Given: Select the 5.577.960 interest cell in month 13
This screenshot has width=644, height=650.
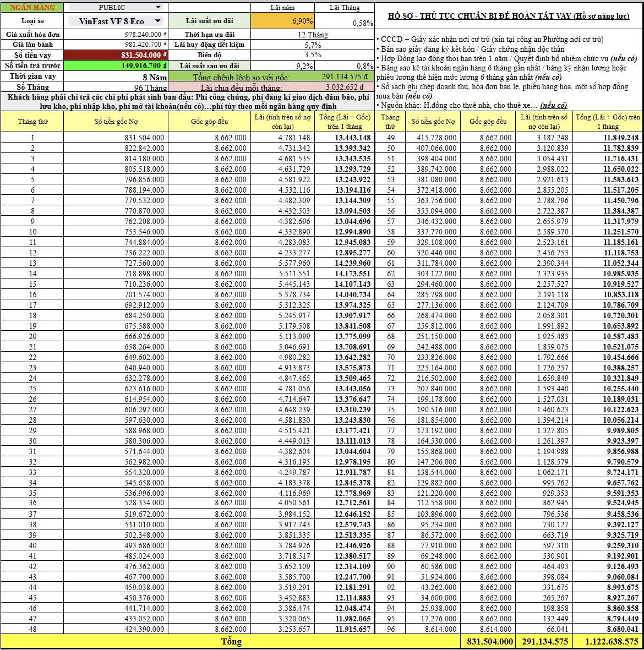Looking at the screenshot, I should tap(282, 263).
